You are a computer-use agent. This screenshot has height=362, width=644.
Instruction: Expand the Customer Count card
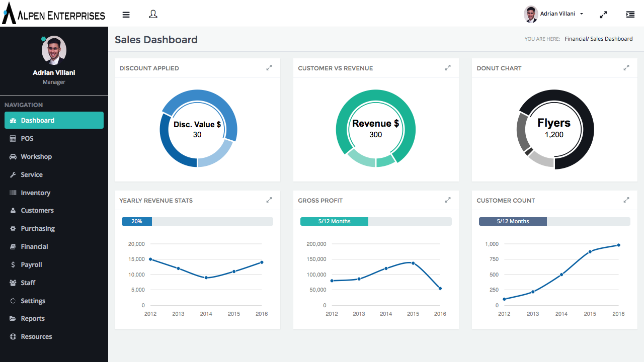point(626,200)
